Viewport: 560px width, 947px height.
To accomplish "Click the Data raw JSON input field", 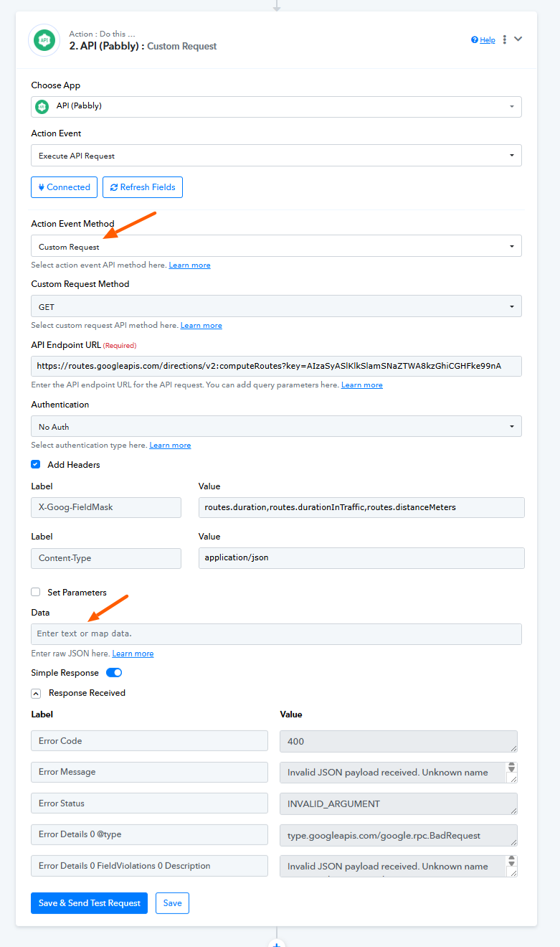I will tap(276, 634).
